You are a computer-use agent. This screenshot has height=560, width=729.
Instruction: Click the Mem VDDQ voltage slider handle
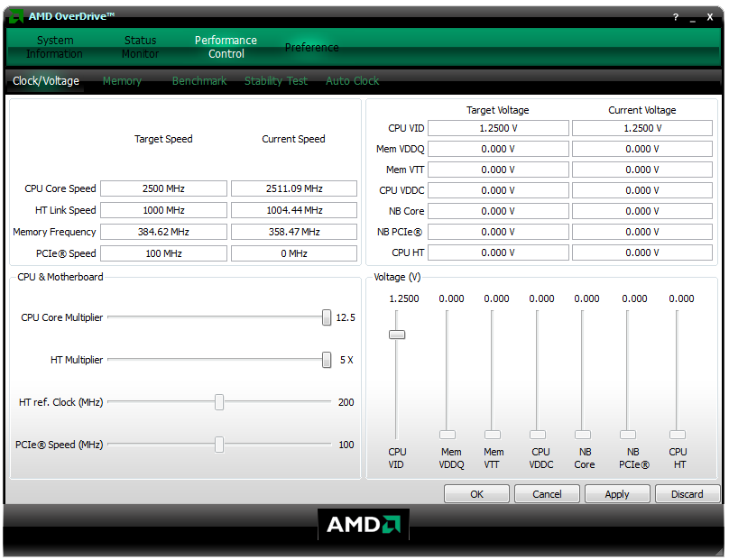click(448, 435)
